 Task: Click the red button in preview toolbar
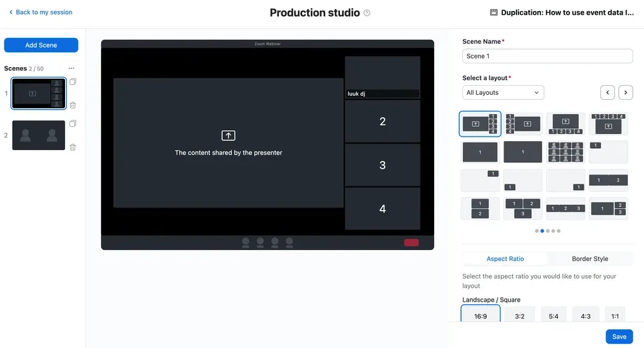point(411,242)
